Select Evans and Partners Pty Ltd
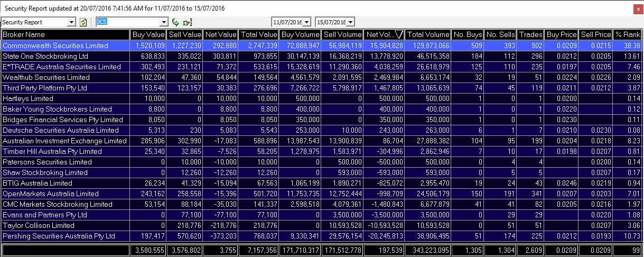644x257 pixels. pos(322,215)
